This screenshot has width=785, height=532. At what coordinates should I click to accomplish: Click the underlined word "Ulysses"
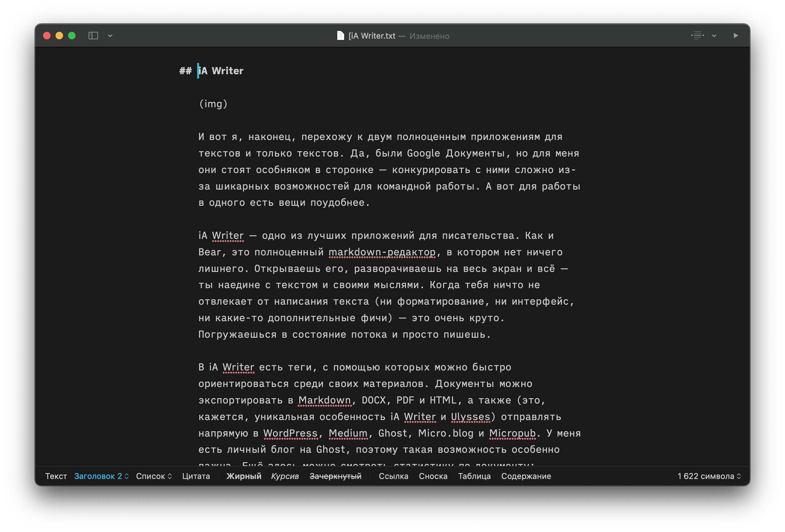coord(470,417)
